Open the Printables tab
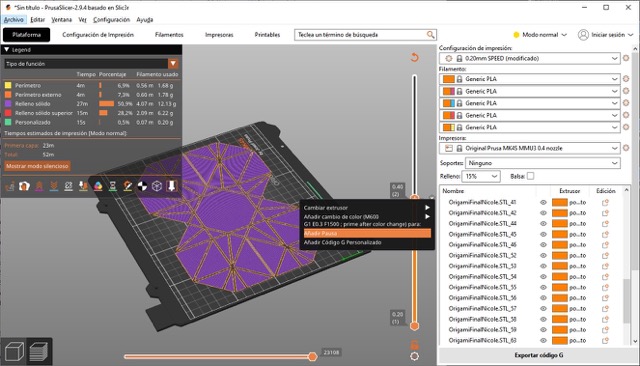 [267, 35]
